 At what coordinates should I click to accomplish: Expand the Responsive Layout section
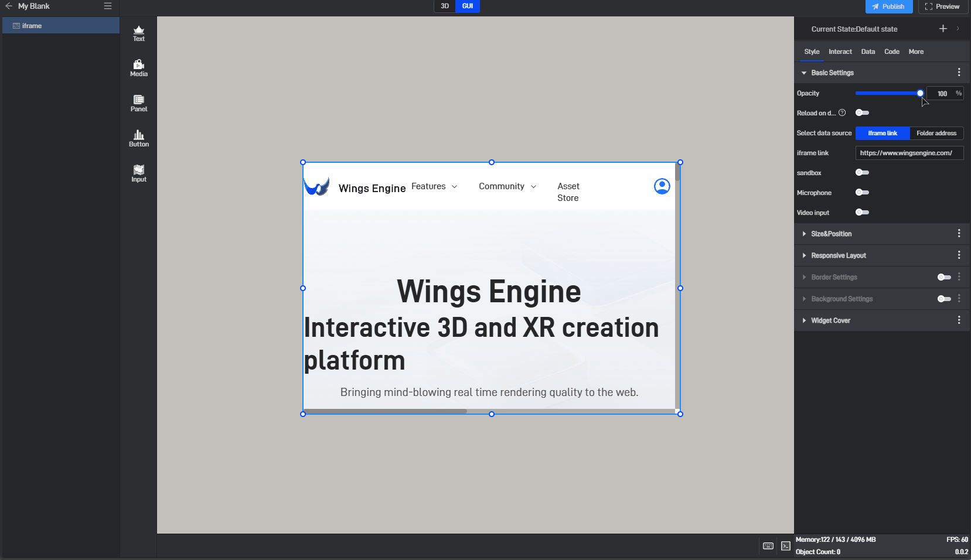pyautogui.click(x=804, y=255)
